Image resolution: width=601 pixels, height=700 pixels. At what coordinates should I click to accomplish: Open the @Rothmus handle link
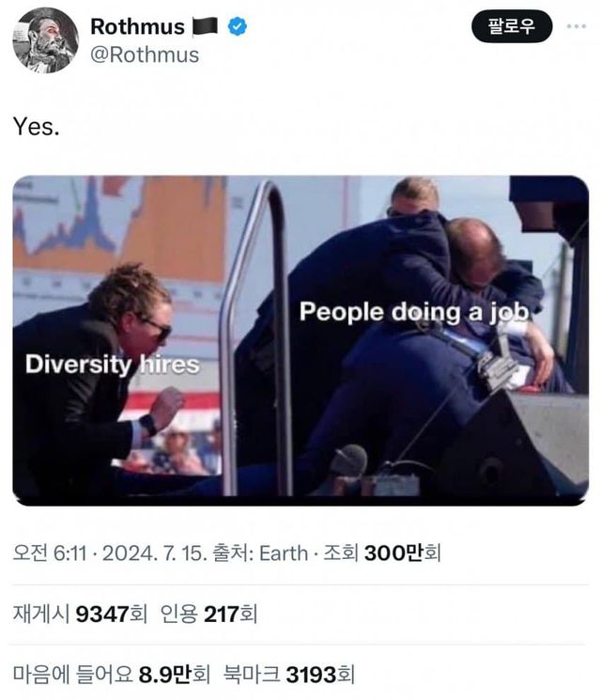[x=145, y=54]
